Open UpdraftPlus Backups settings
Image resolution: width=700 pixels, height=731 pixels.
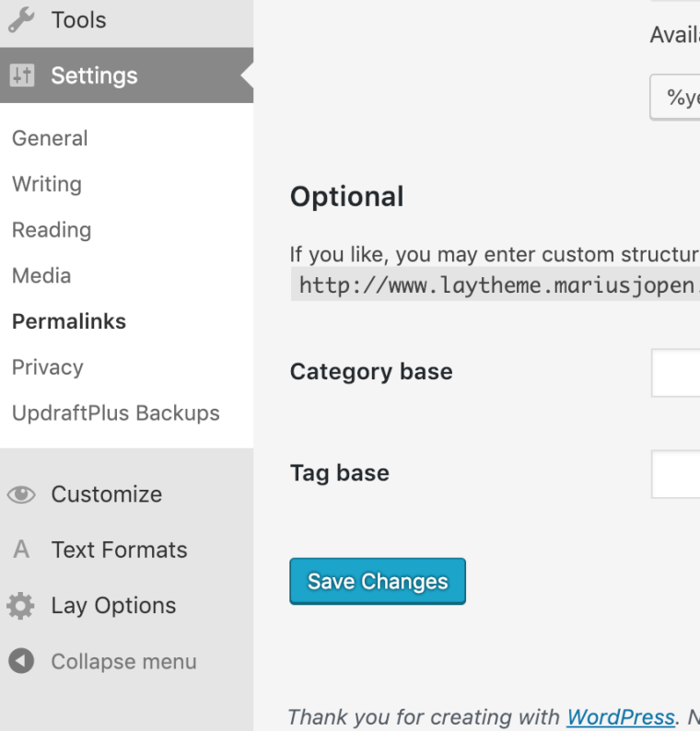[116, 412]
